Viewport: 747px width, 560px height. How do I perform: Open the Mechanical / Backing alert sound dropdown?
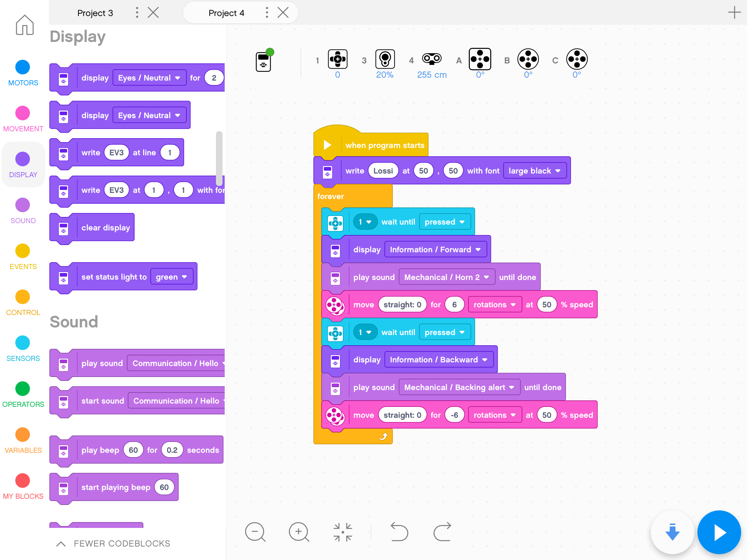[x=459, y=387]
